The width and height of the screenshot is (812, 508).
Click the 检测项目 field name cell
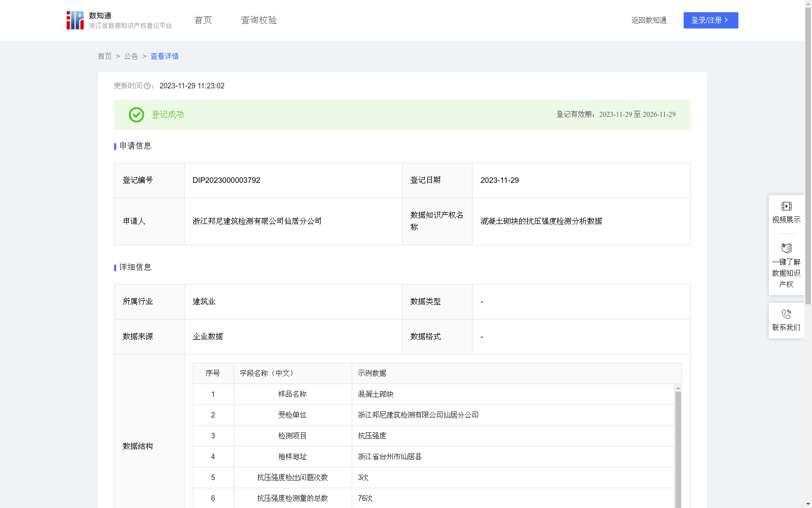pyautogui.click(x=292, y=436)
